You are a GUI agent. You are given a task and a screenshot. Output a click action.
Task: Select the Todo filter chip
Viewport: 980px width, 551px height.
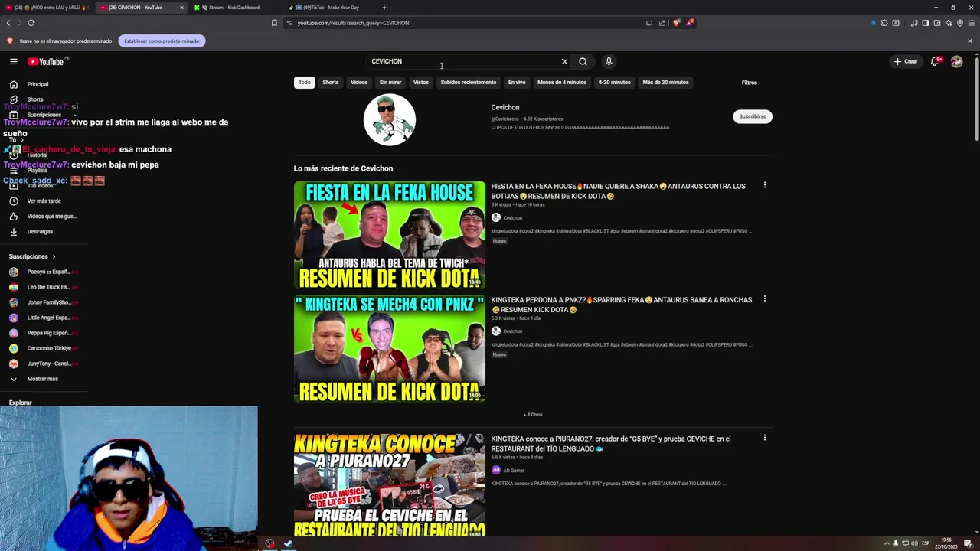pos(305,82)
